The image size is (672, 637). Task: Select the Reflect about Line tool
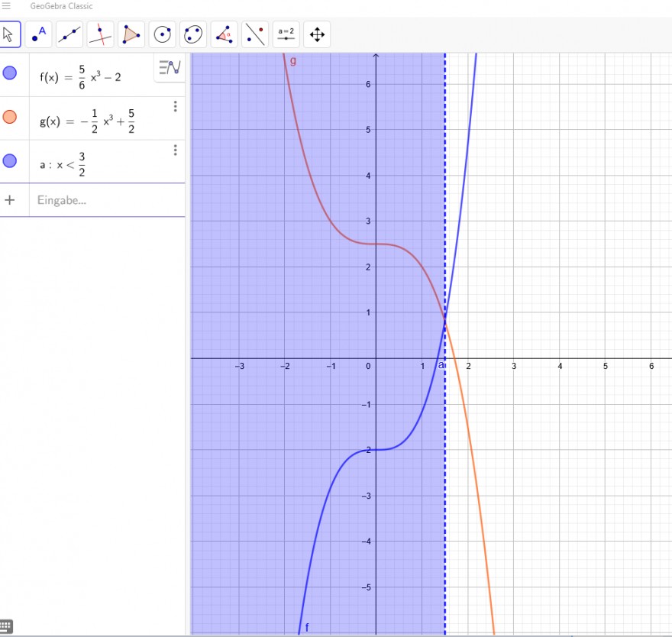tap(255, 34)
